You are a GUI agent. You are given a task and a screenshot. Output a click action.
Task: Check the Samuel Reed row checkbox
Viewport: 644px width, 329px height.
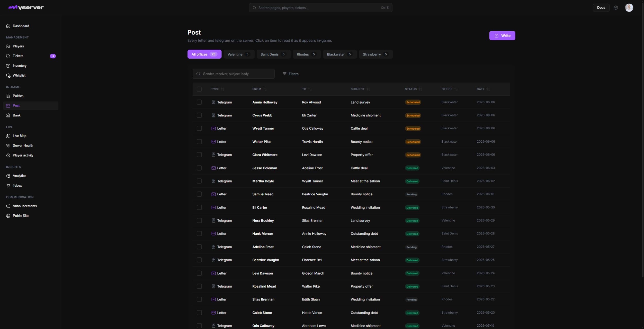pyautogui.click(x=199, y=194)
